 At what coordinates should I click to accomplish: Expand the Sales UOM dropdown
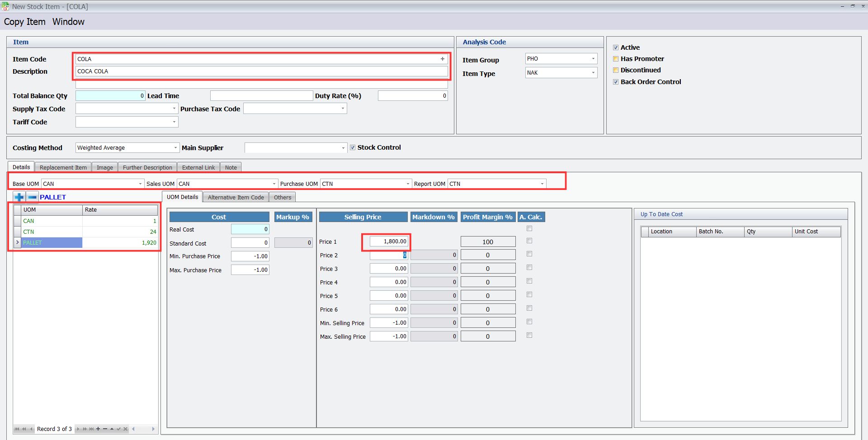(x=274, y=184)
